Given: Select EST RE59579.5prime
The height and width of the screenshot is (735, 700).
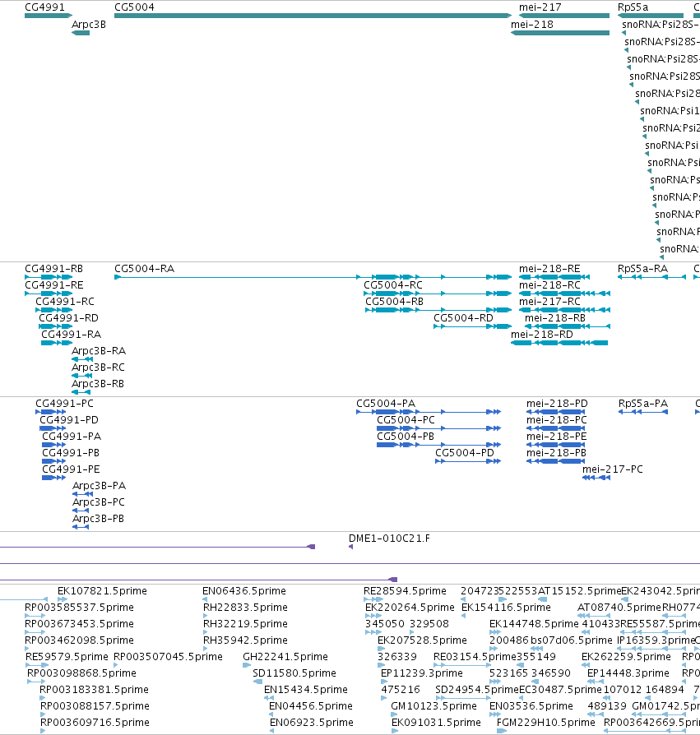Looking at the screenshot, I should tap(67, 657).
